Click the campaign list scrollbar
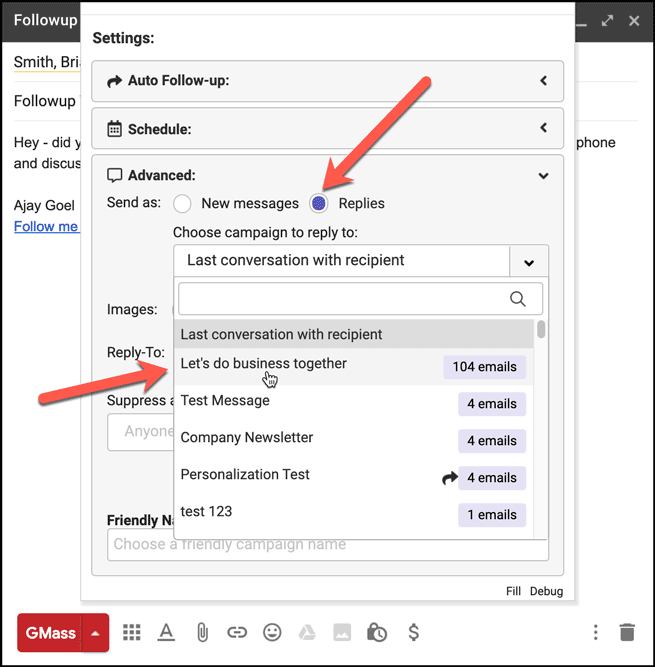The height and width of the screenshot is (667, 655). click(541, 330)
